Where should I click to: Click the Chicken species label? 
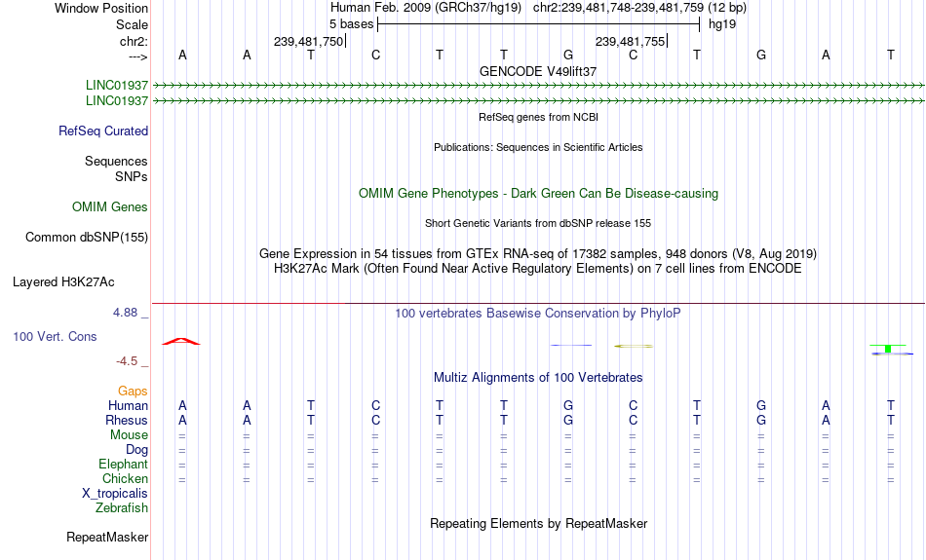tap(125, 478)
